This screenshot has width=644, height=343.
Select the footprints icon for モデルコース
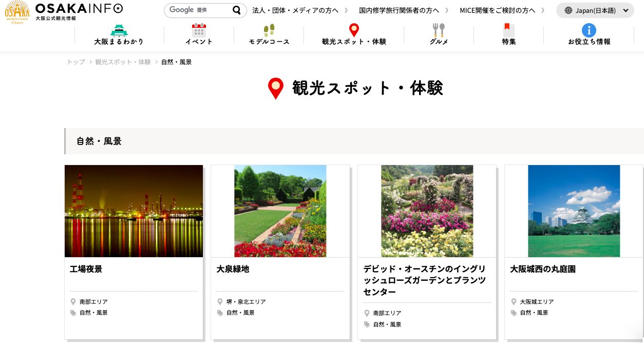click(269, 30)
